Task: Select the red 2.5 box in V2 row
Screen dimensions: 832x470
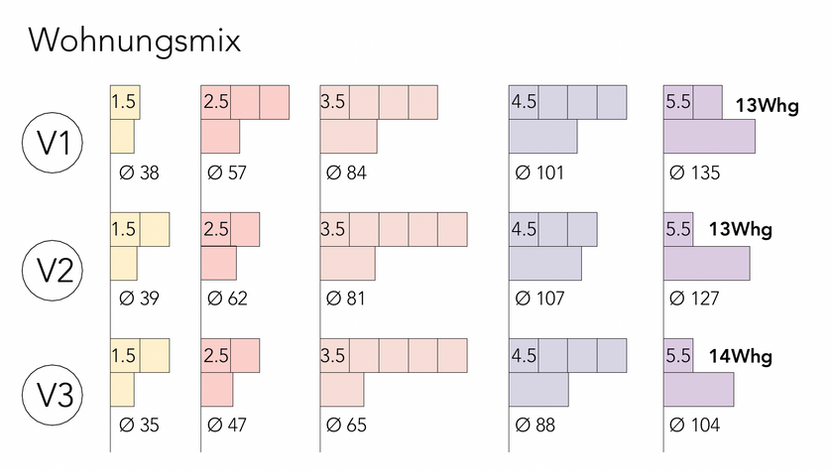Action: [x=215, y=229]
